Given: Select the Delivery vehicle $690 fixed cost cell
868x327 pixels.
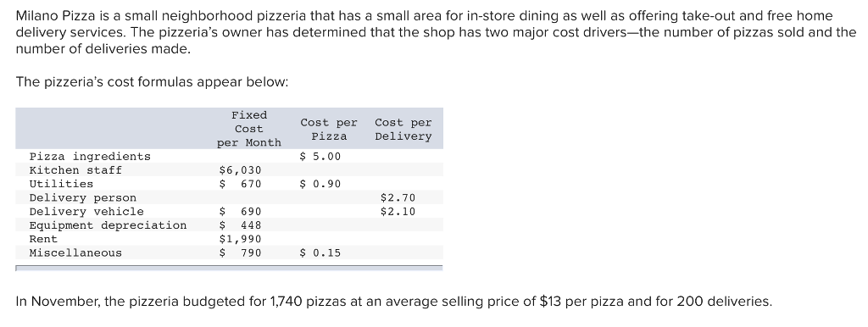Looking at the screenshot, I should [240, 212].
